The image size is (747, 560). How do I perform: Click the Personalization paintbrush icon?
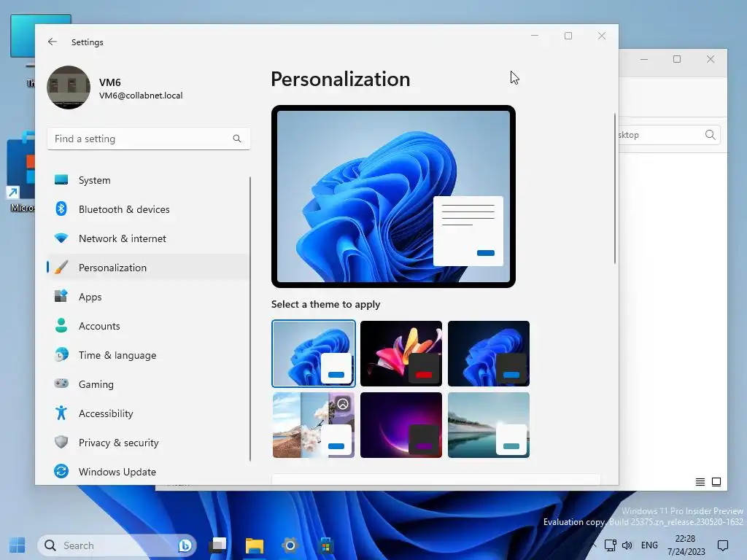pyautogui.click(x=61, y=267)
